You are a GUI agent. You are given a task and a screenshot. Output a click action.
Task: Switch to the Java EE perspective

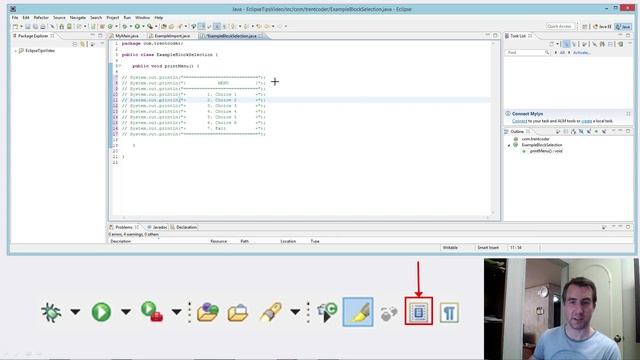click(602, 27)
